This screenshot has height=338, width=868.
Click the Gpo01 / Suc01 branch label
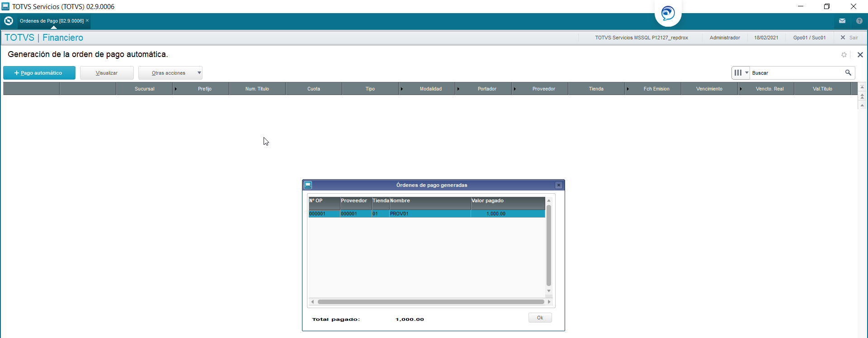(x=809, y=38)
